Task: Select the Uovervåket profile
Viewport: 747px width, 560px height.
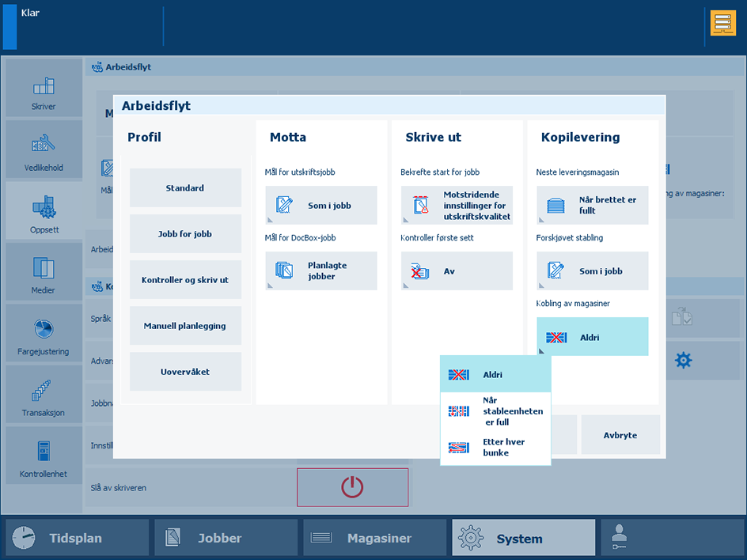Action: click(x=185, y=372)
